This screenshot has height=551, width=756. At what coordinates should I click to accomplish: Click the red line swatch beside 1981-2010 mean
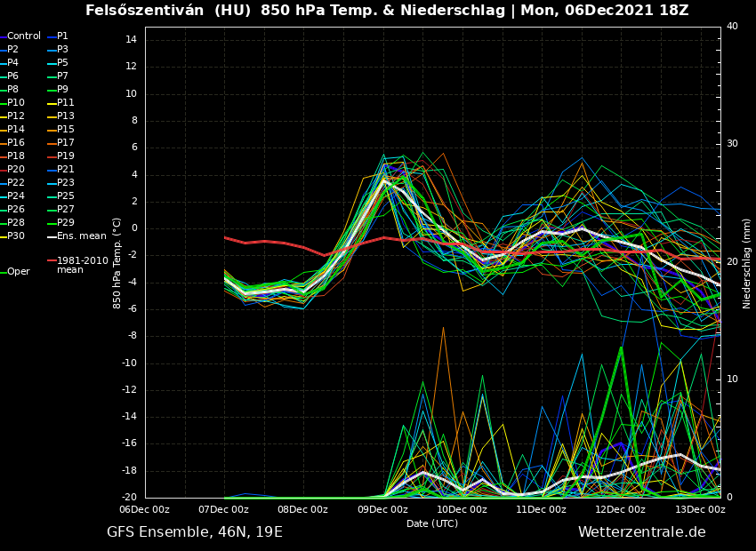(x=52, y=261)
